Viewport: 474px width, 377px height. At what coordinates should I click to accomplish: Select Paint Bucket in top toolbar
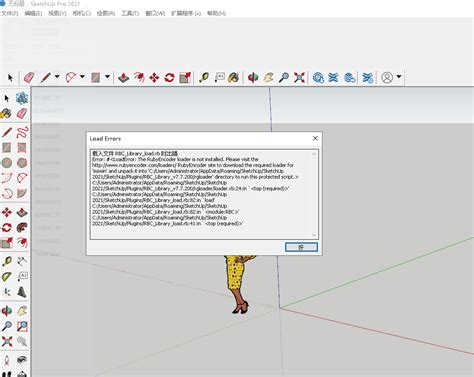234,78
